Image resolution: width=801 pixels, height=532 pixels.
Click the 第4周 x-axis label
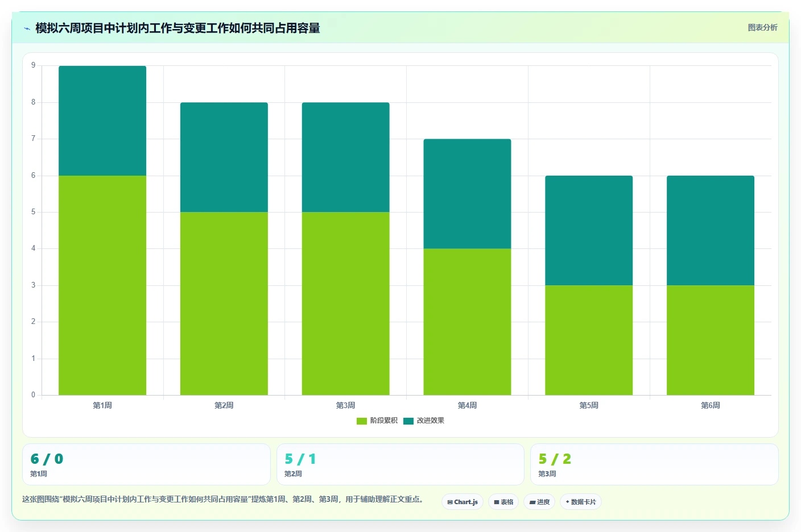(x=467, y=405)
